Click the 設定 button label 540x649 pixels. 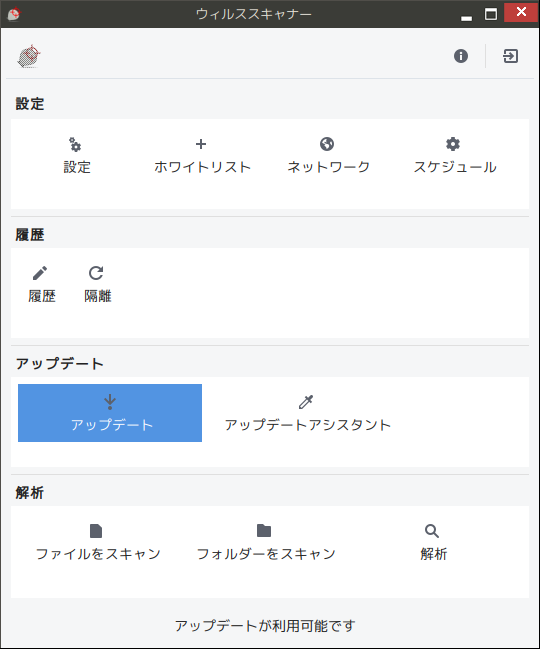click(x=77, y=167)
